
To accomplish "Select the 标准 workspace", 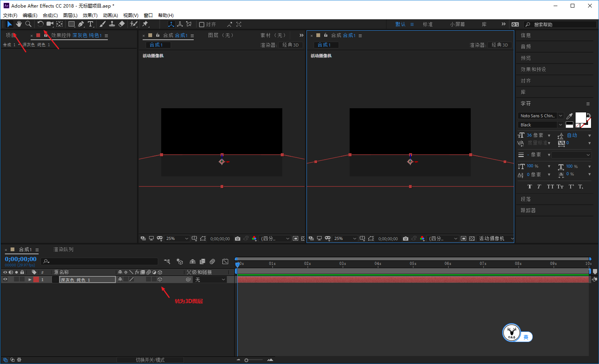I will [x=428, y=25].
